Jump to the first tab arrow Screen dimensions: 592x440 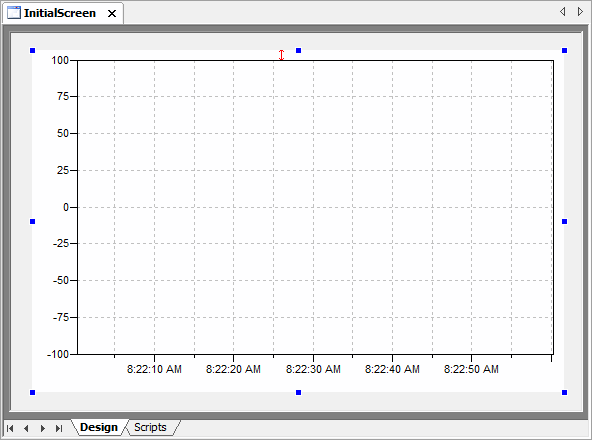(x=10, y=428)
